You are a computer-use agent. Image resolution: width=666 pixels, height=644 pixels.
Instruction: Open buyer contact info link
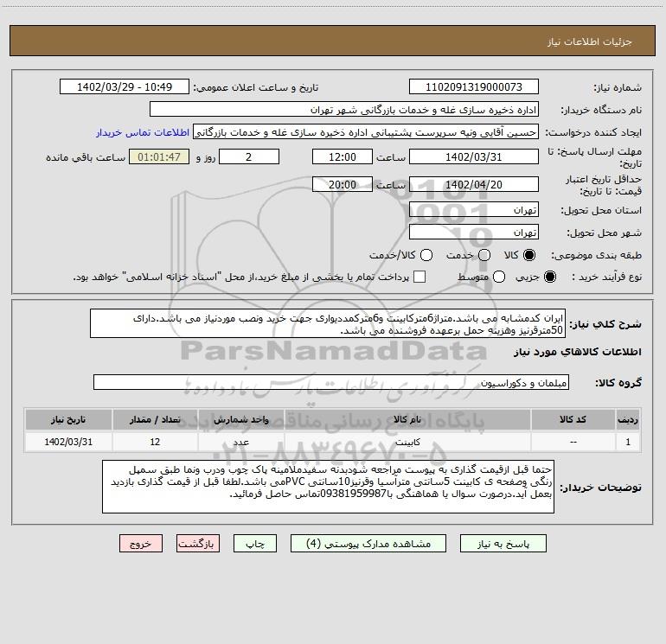point(143,132)
